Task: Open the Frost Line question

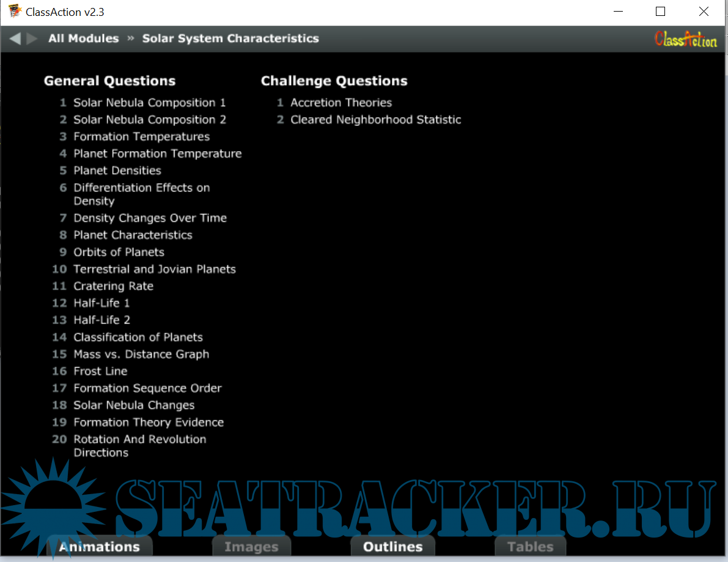Action: tap(101, 371)
